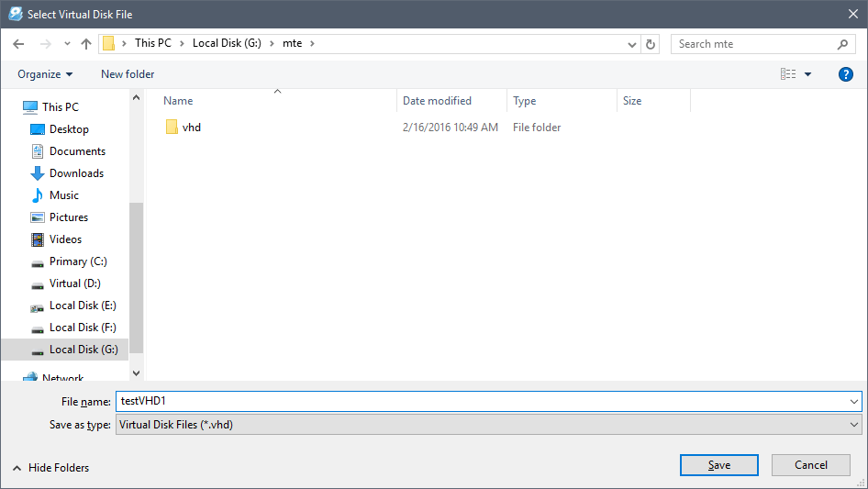This screenshot has width=868, height=489.
Task: Select Virtual (D:) drive
Action: click(x=74, y=283)
